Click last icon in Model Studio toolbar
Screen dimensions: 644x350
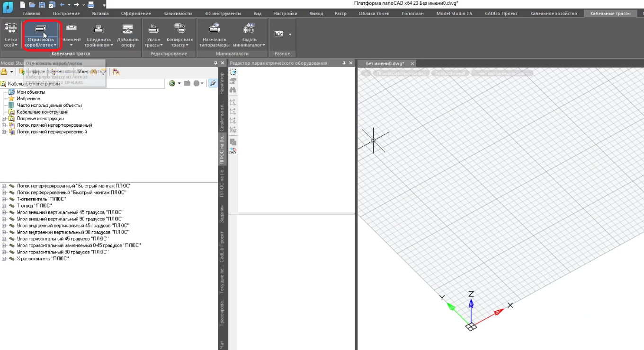coord(116,72)
